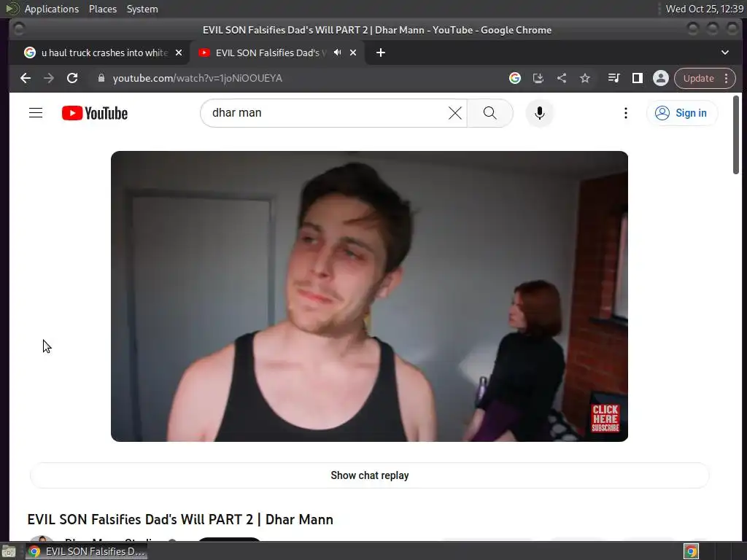Mute the tab audio speaker icon
Image resolution: width=747 pixels, height=560 pixels.
tap(337, 52)
